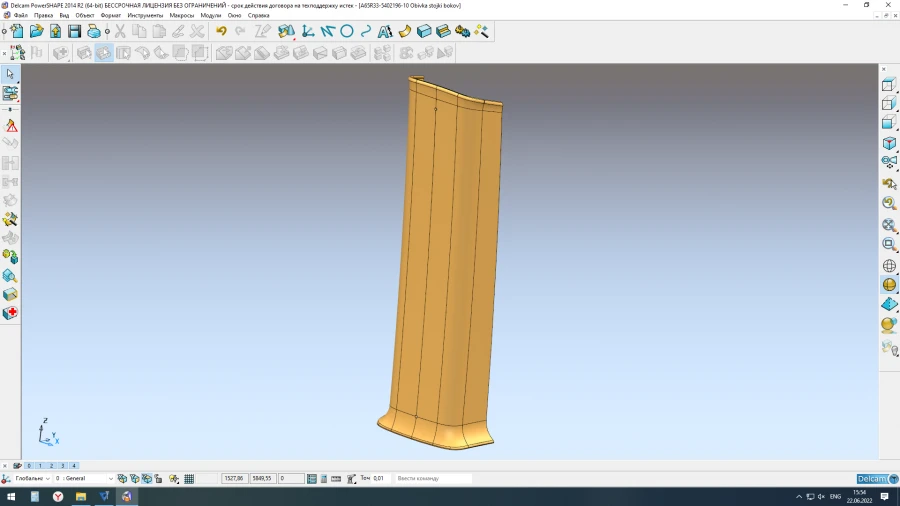
Task: Click the Cut scissors icon
Action: point(120,31)
